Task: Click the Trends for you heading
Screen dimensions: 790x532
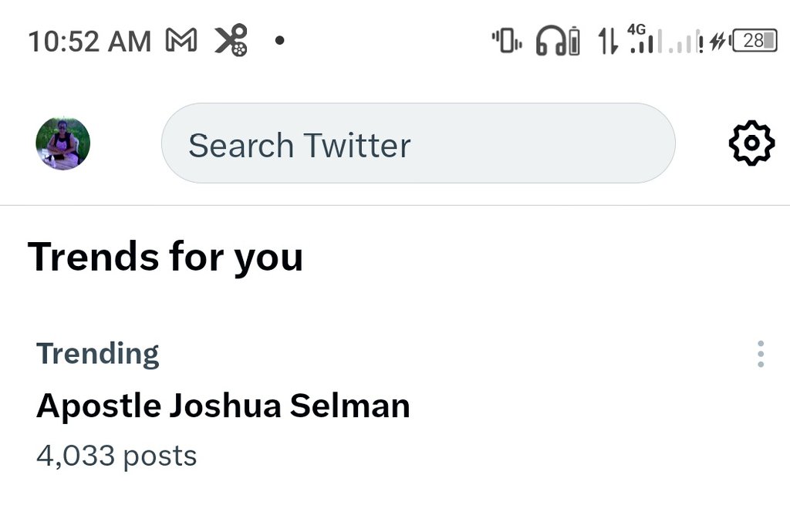Action: click(x=165, y=257)
